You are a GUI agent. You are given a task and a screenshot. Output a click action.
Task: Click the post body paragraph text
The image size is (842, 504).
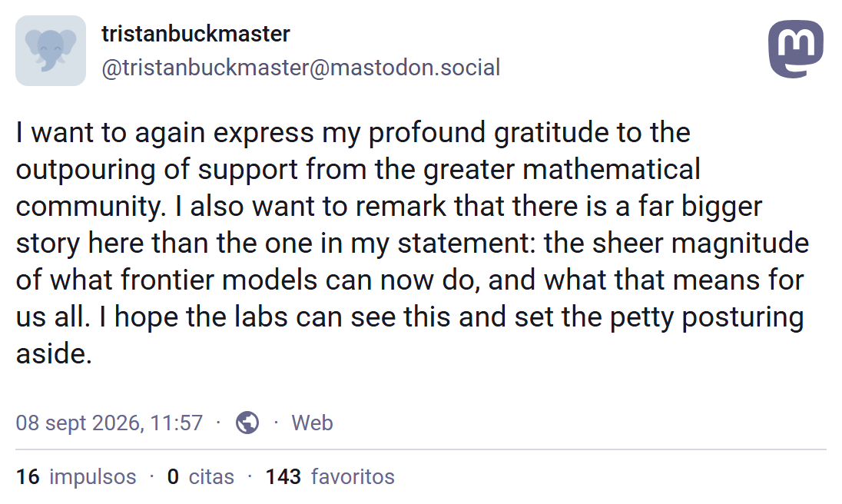click(413, 243)
